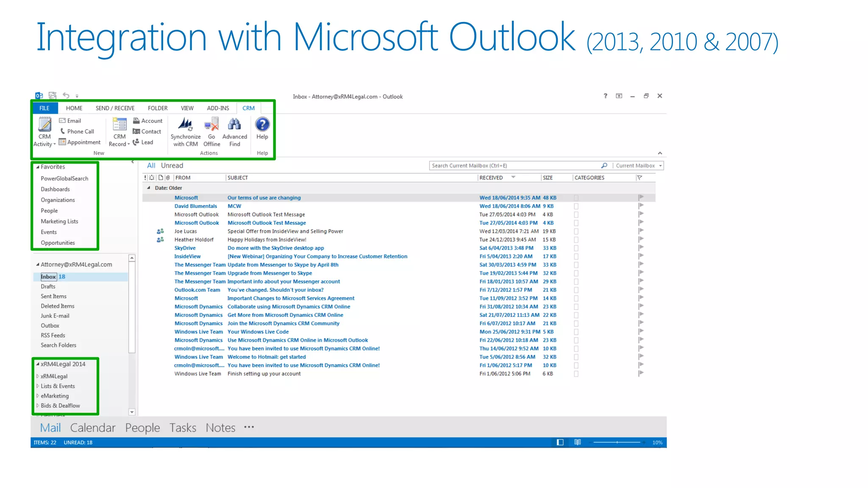This screenshot has width=868, height=488.
Task: Click folder pane scroll down arrow
Action: (132, 412)
